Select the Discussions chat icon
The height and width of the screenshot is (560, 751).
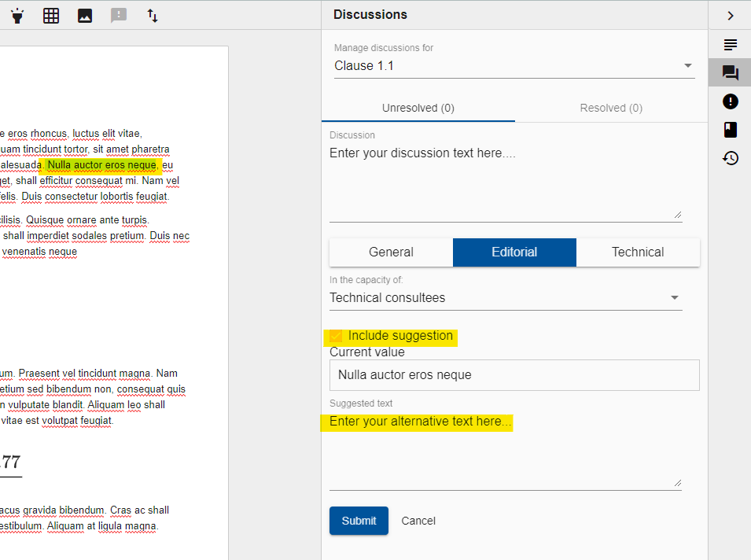tap(730, 72)
